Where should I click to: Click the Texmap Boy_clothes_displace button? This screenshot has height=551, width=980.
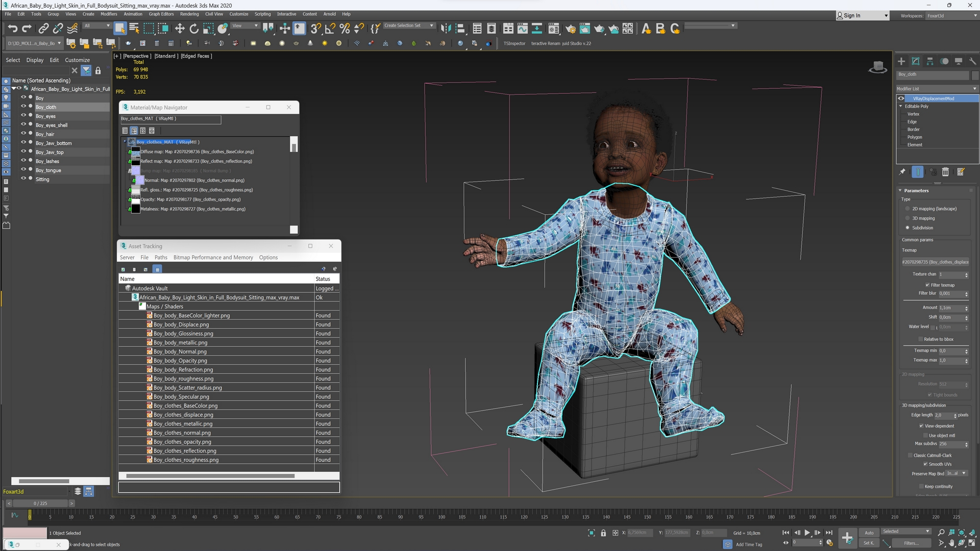coord(935,262)
